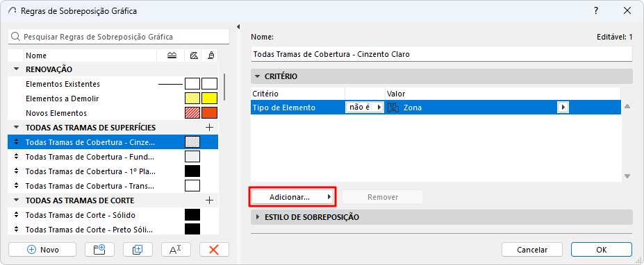Click the Critério column header in table

click(x=298, y=94)
